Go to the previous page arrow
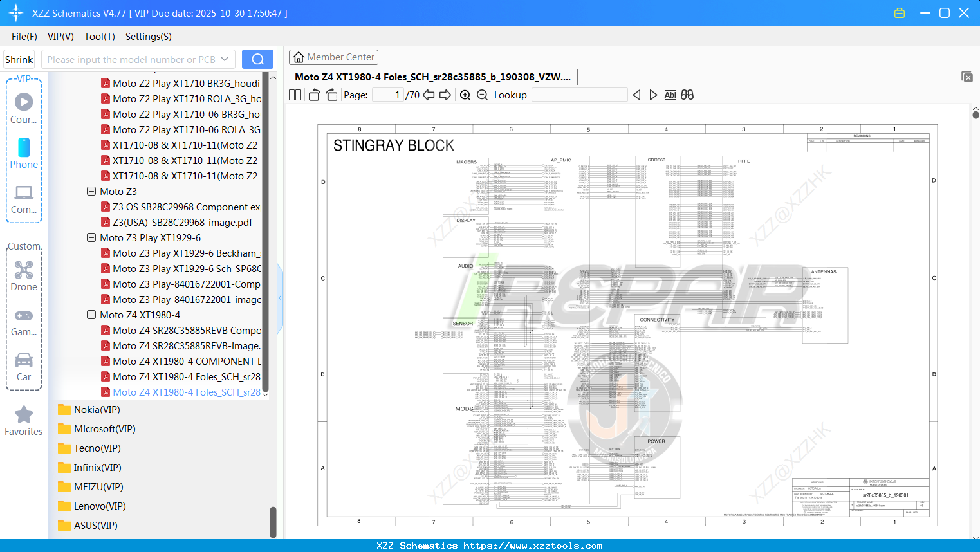The height and width of the screenshot is (552, 980). point(429,95)
